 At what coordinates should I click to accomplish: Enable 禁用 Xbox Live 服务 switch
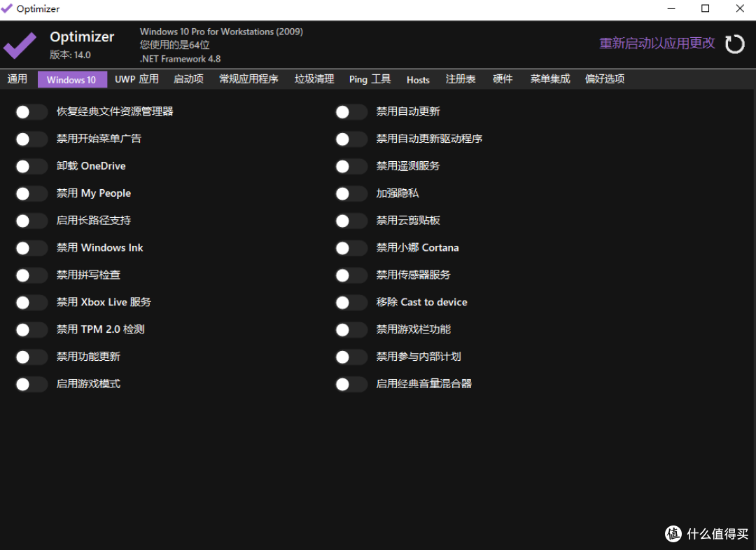pos(31,303)
